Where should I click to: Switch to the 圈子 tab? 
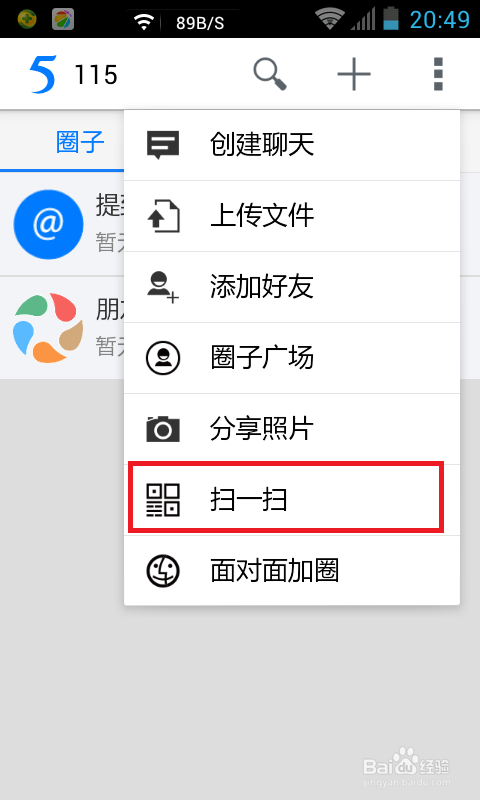[x=80, y=142]
